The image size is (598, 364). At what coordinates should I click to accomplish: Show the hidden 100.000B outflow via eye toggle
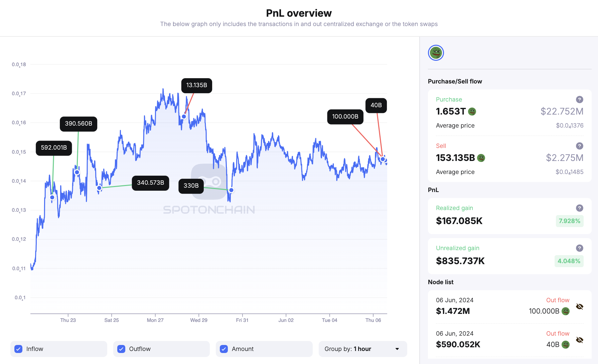click(580, 306)
